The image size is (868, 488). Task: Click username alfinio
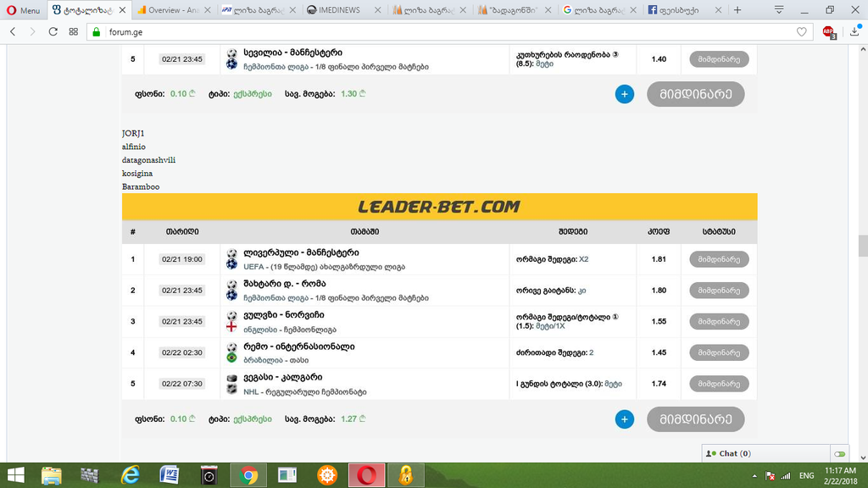[133, 147]
